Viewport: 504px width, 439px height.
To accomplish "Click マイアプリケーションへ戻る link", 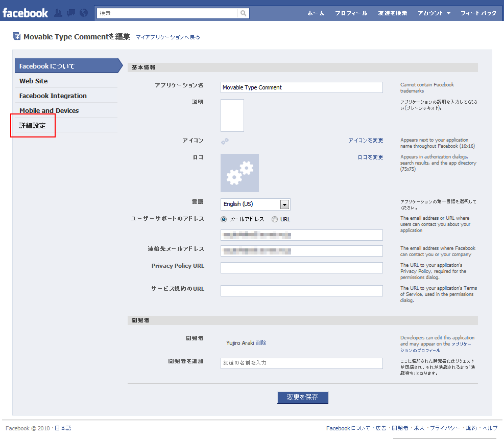I will point(168,37).
